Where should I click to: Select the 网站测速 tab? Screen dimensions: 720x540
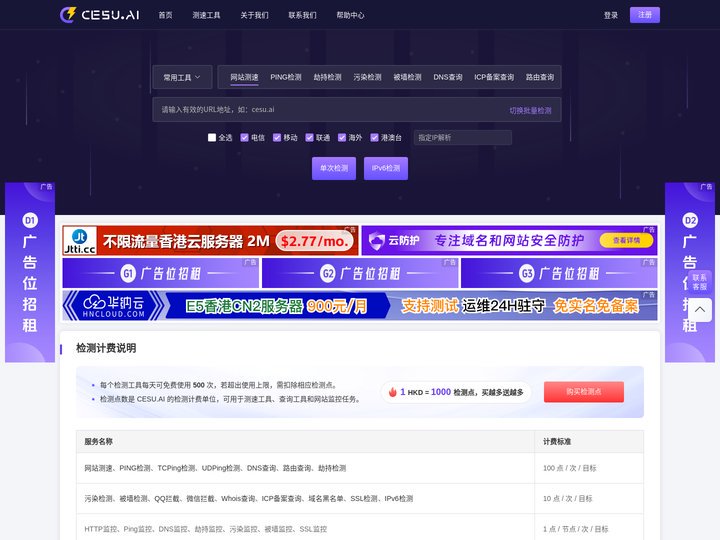tap(244, 77)
